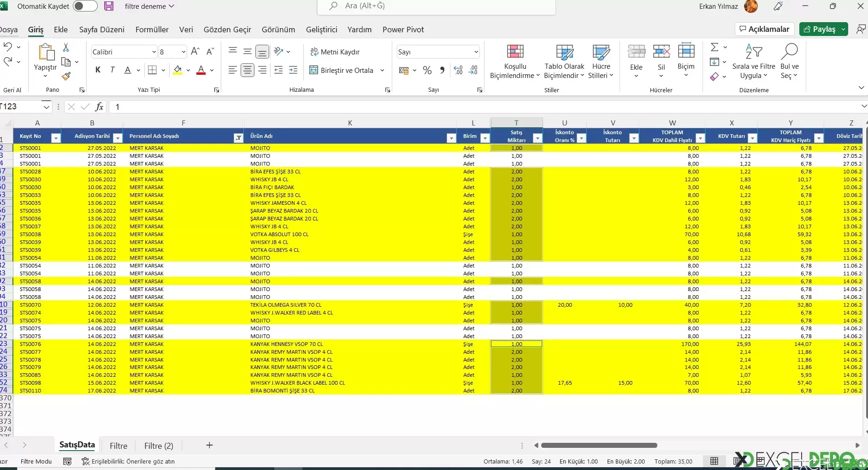Click the horizontal scrollbar thumb
This screenshot has width=868, height=470.
coord(599,446)
